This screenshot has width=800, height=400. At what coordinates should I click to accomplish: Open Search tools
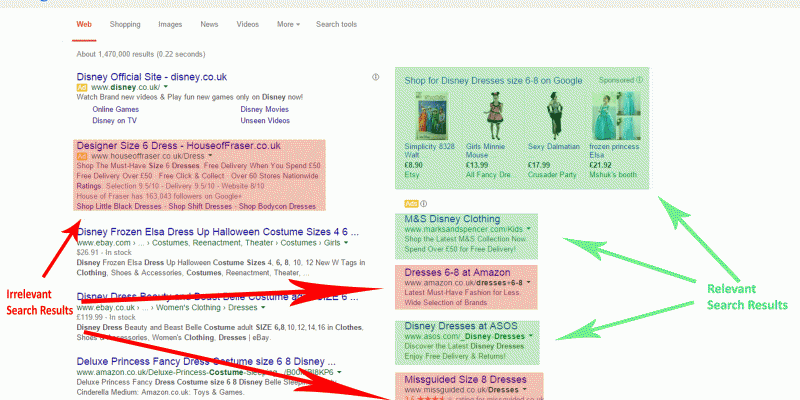pos(336,24)
